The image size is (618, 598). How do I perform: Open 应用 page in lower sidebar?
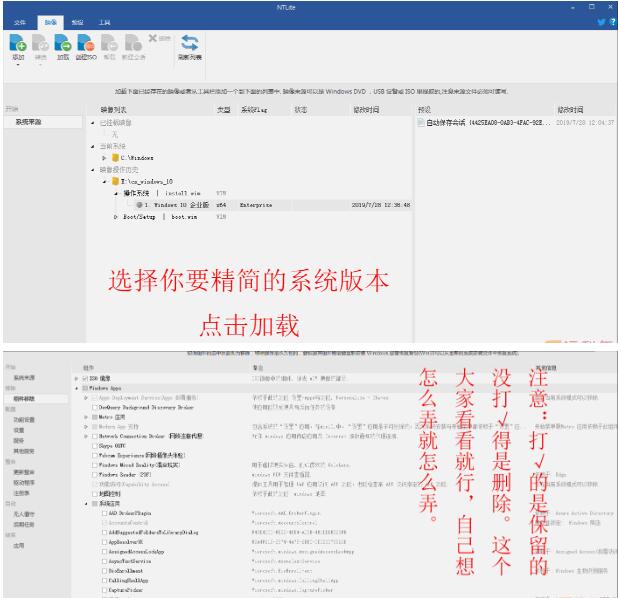click(x=19, y=546)
